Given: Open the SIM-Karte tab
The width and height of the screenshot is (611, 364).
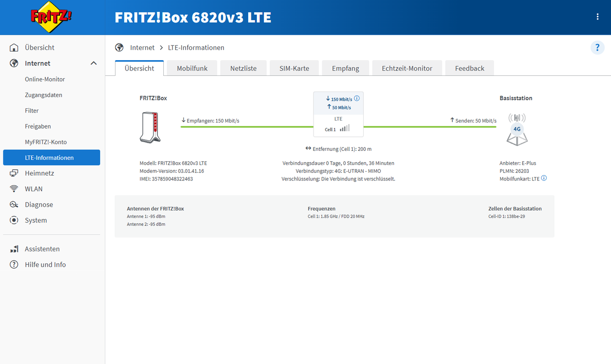Looking at the screenshot, I should click(x=294, y=68).
